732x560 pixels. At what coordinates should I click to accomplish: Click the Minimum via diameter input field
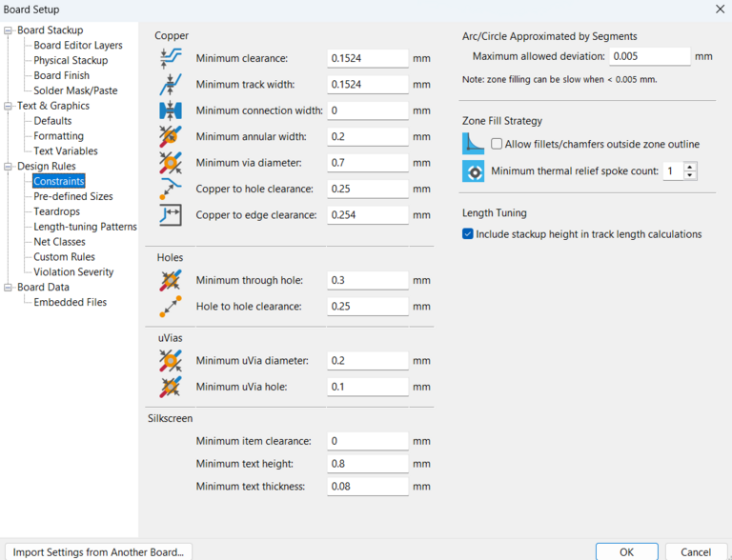coord(367,163)
